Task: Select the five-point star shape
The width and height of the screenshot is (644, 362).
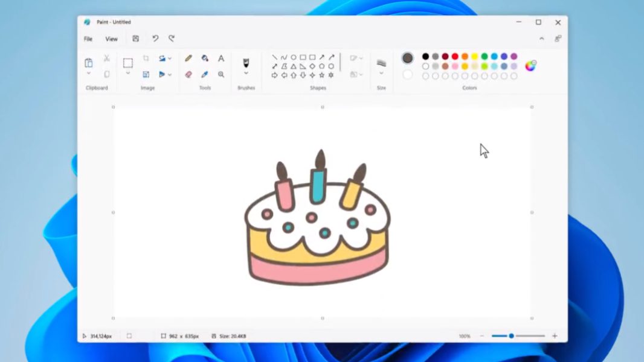Action: pos(321,75)
